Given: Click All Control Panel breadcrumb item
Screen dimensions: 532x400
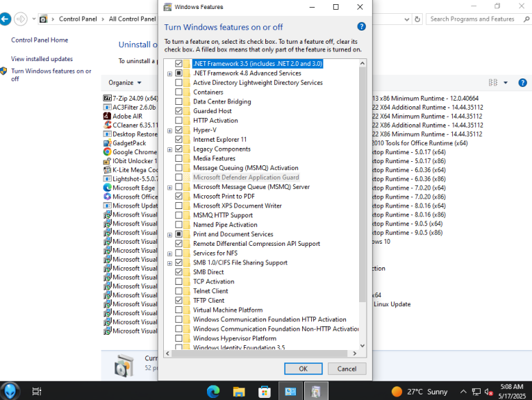Looking at the screenshot, I should coord(133,19).
